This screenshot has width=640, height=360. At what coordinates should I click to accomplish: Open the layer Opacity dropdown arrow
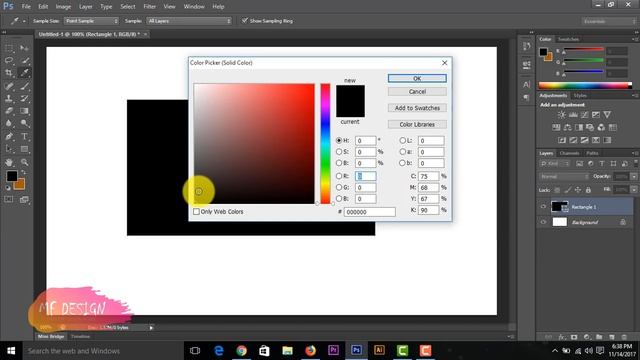[633, 177]
